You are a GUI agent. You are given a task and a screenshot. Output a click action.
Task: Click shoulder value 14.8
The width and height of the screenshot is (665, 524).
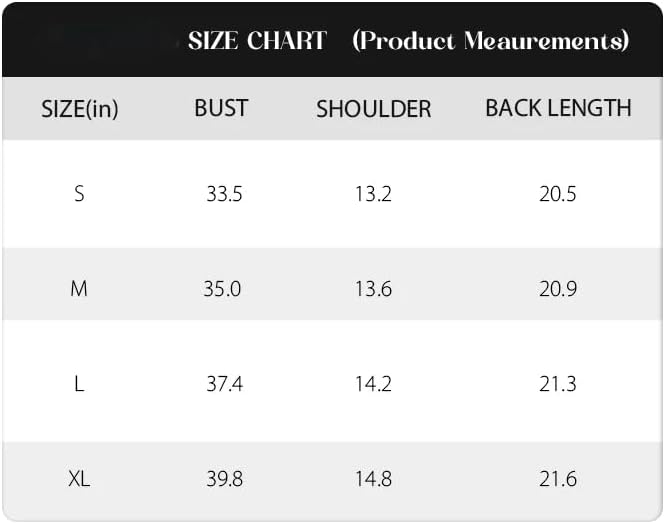tap(373, 479)
